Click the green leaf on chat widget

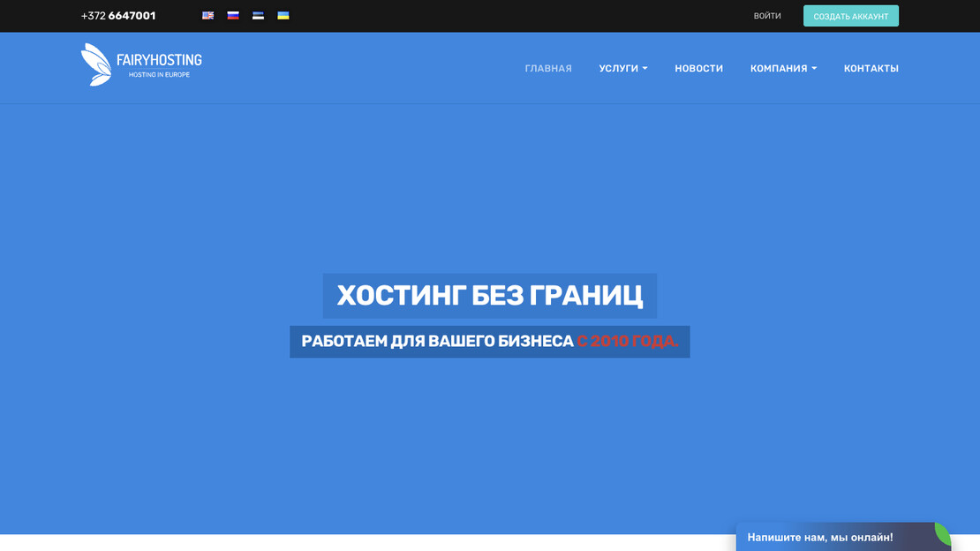[x=942, y=532]
